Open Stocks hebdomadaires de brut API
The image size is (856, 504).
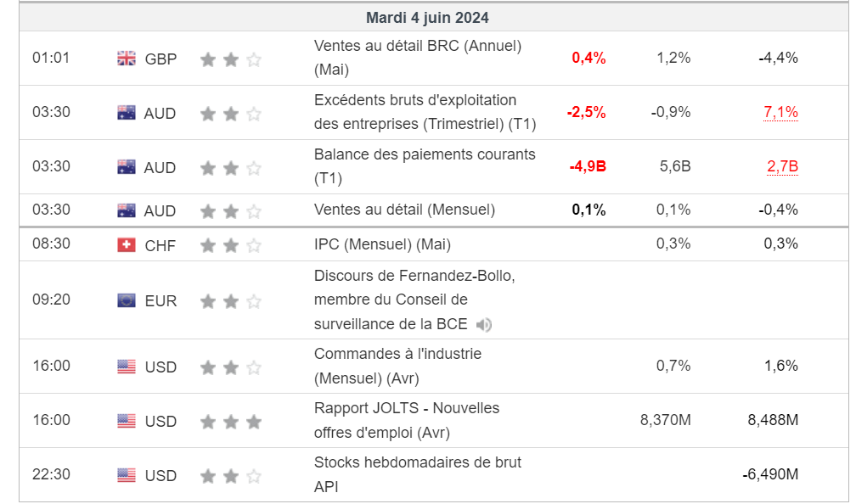click(x=417, y=474)
